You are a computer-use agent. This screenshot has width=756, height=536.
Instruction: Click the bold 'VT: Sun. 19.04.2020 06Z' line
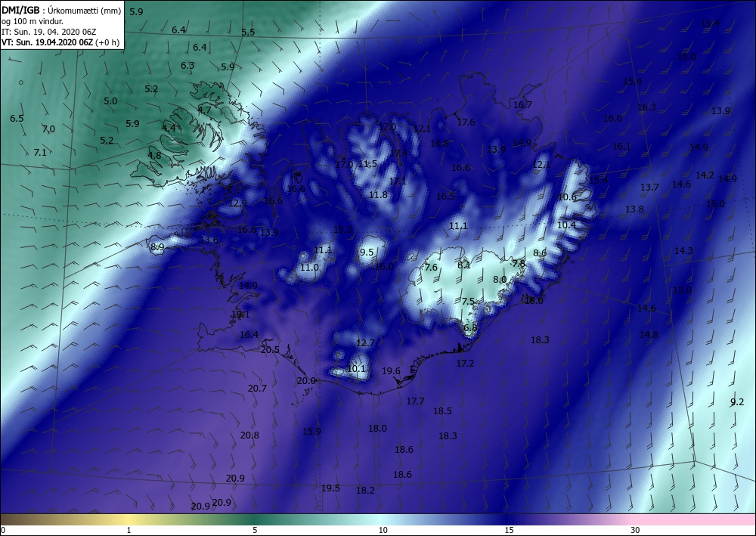(x=48, y=42)
